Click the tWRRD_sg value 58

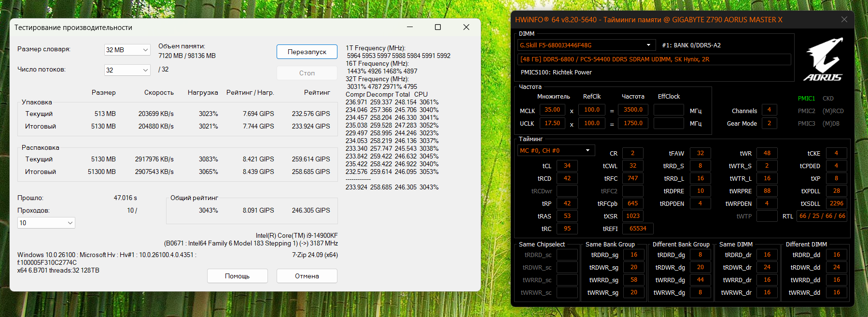(634, 280)
